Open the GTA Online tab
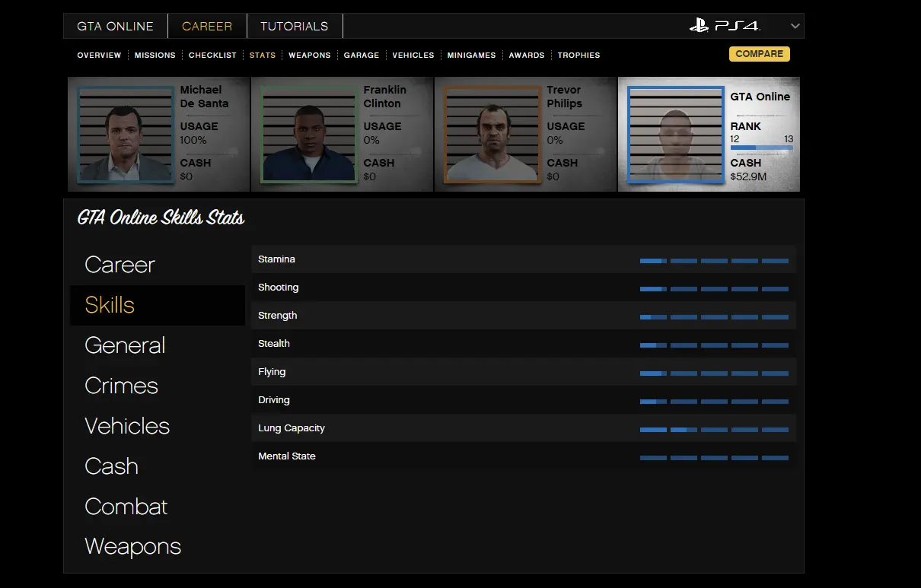Screen dimensions: 921x588 point(115,26)
